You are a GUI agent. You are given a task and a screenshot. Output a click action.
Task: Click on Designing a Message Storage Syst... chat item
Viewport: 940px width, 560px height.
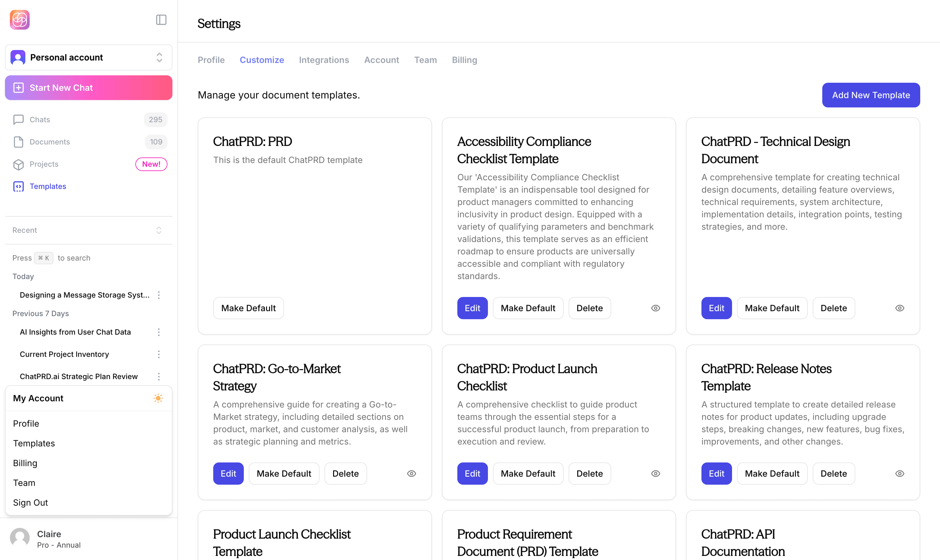[85, 293]
